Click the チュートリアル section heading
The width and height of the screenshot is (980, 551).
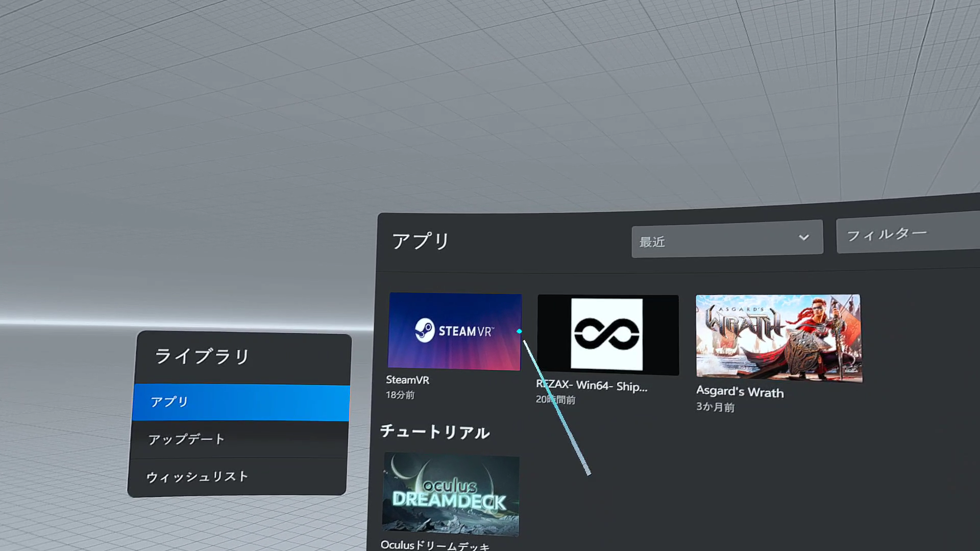(x=435, y=432)
